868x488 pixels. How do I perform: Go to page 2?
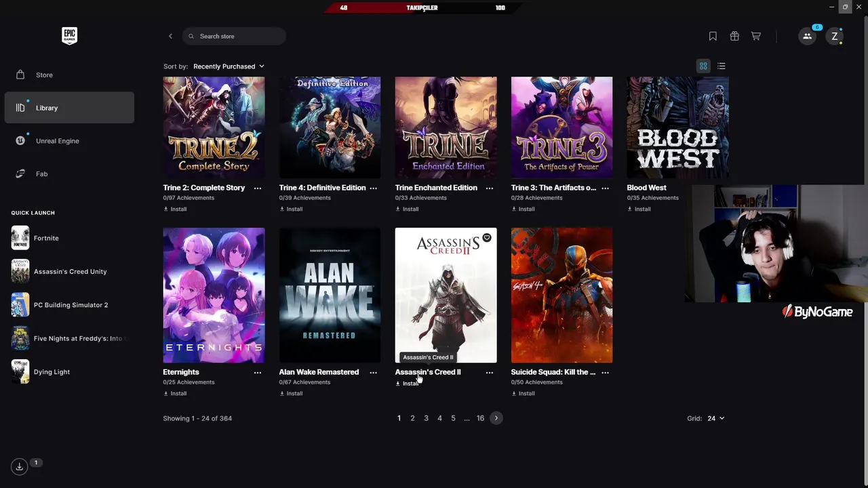point(412,418)
